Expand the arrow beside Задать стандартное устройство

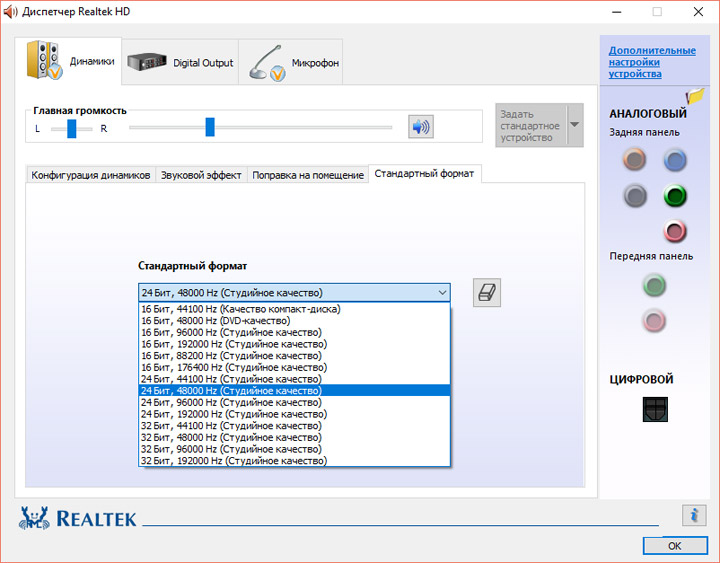coord(575,125)
